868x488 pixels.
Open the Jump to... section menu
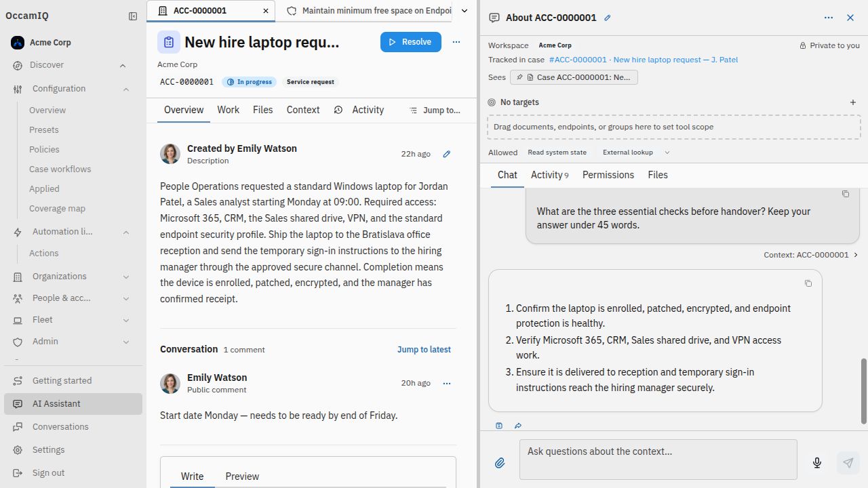435,110
